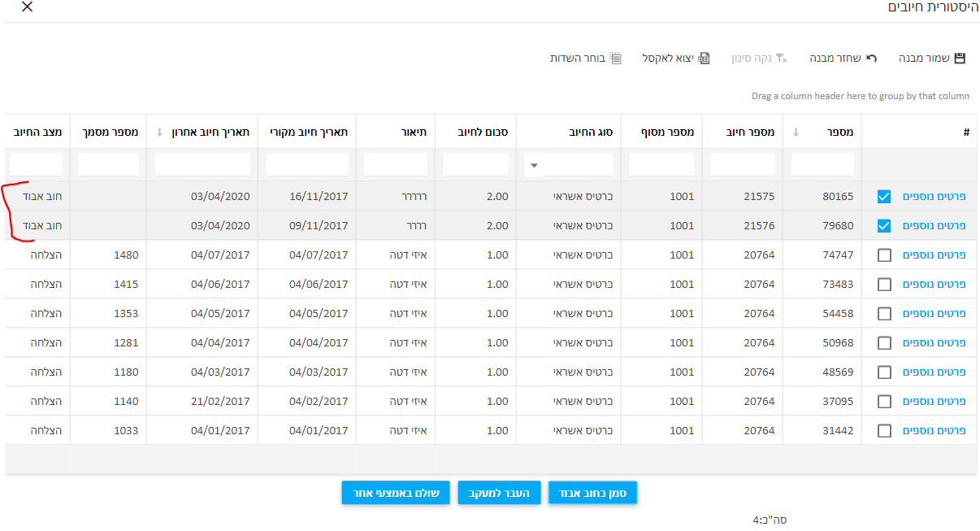980x531 pixels.
Task: Click the filter input under תאריך חיוב מקורי
Action: coord(307,165)
